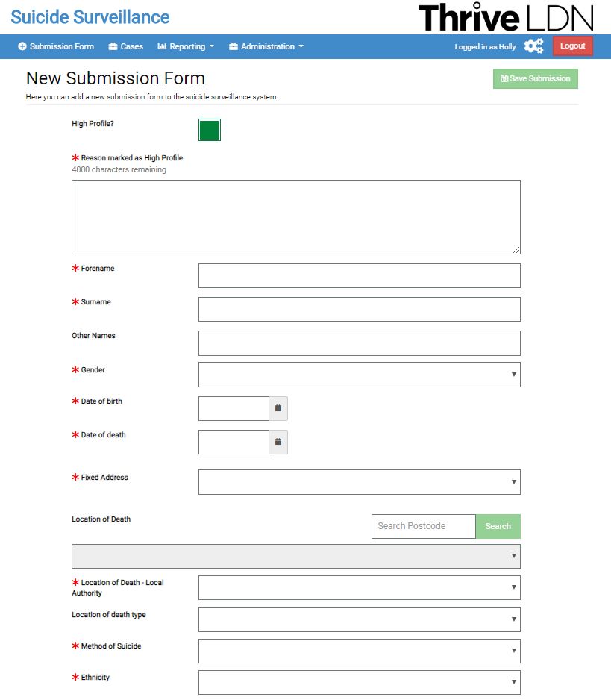Image resolution: width=611 pixels, height=700 pixels.
Task: Open the Date of death calendar picker
Action: (x=278, y=442)
